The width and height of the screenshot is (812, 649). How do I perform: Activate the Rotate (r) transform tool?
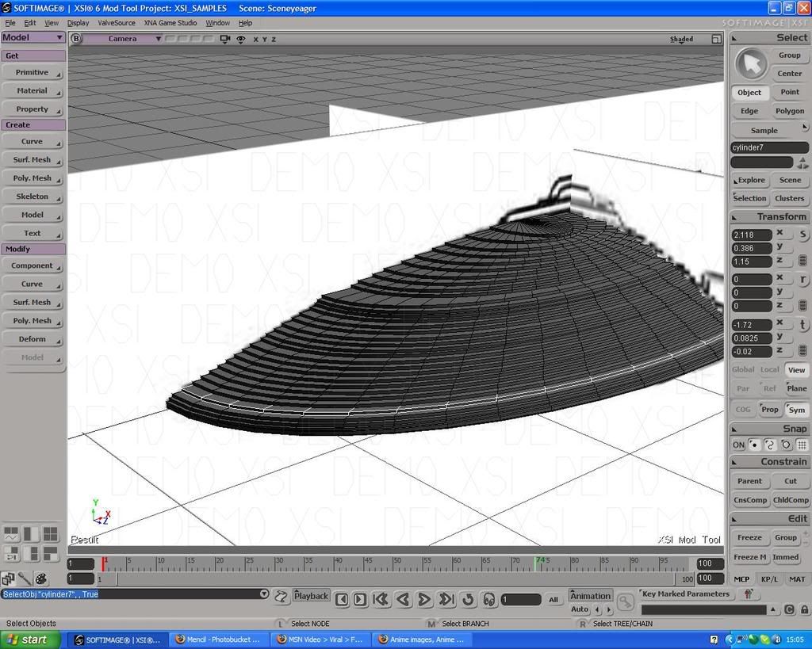802,280
